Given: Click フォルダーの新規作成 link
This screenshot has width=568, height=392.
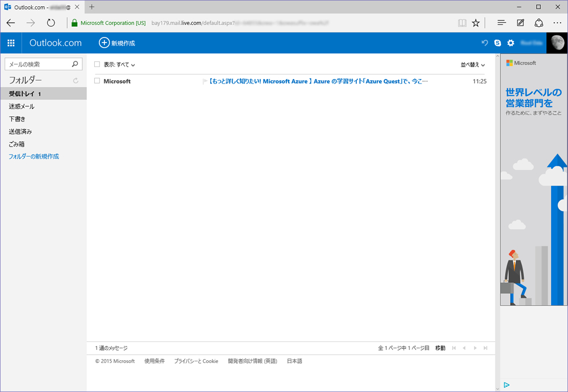Looking at the screenshot, I should point(34,156).
